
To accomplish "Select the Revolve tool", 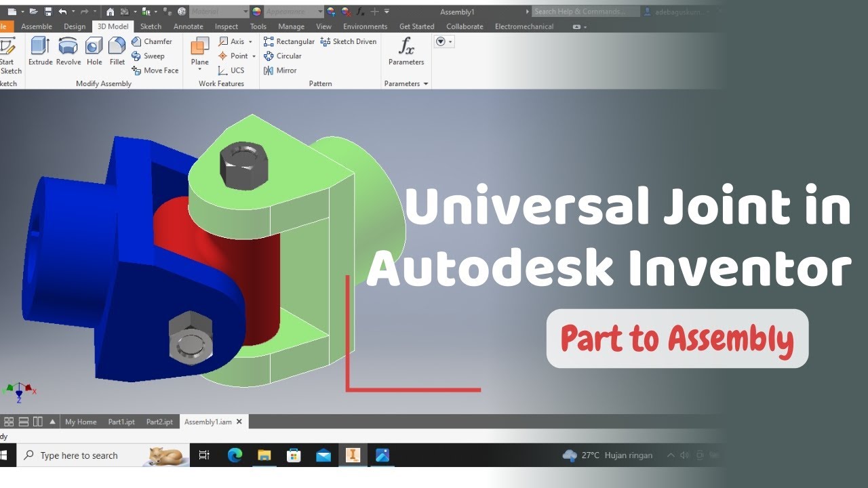I will click(x=68, y=52).
